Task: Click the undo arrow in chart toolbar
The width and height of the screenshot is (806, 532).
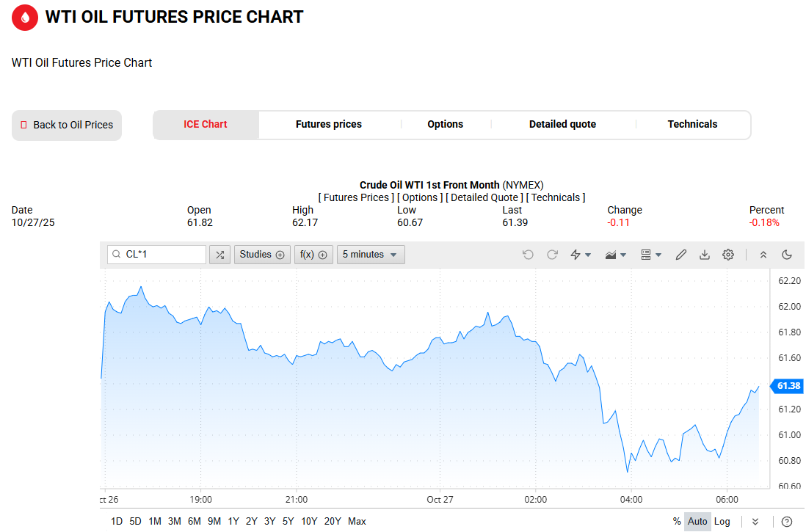Action: click(x=528, y=255)
